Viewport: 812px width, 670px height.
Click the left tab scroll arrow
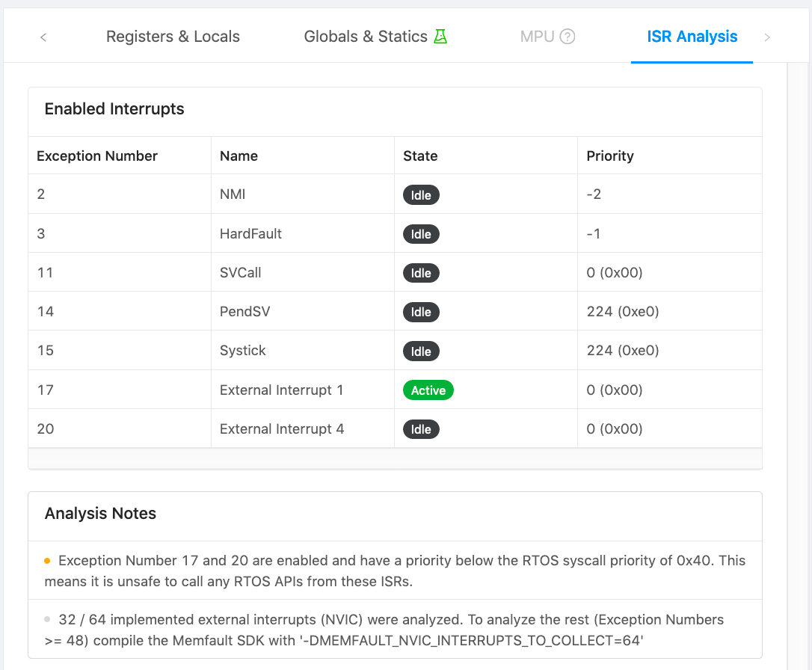pos(43,37)
